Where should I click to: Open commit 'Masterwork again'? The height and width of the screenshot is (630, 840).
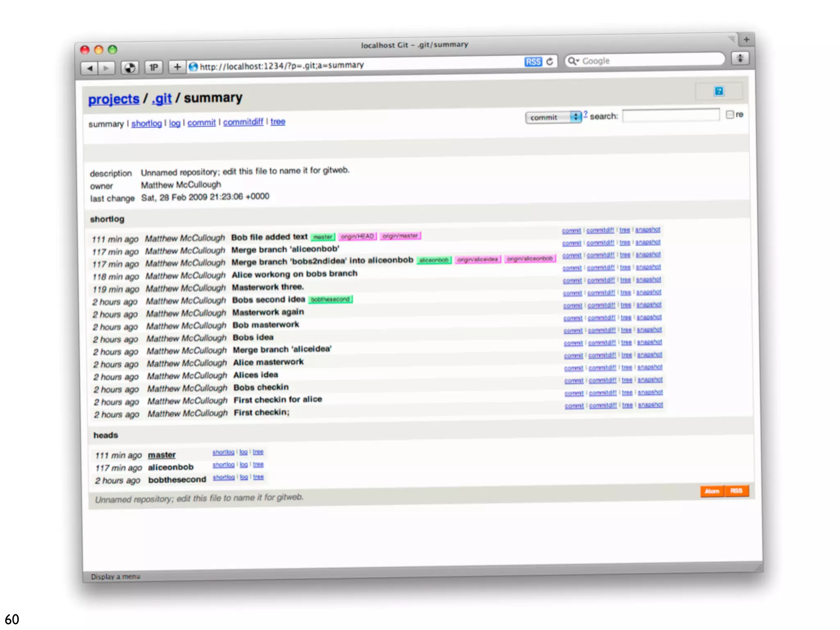point(268,312)
